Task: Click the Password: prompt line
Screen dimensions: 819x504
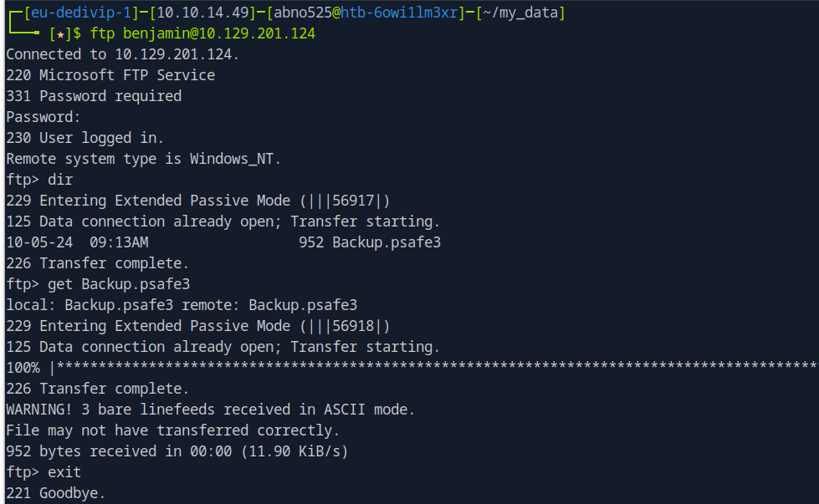Action: coord(44,117)
